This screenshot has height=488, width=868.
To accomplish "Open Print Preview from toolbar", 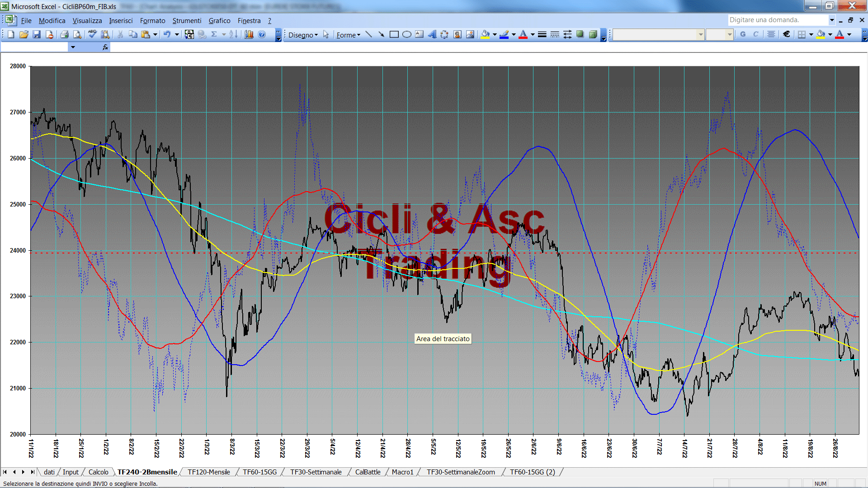I will coord(77,34).
